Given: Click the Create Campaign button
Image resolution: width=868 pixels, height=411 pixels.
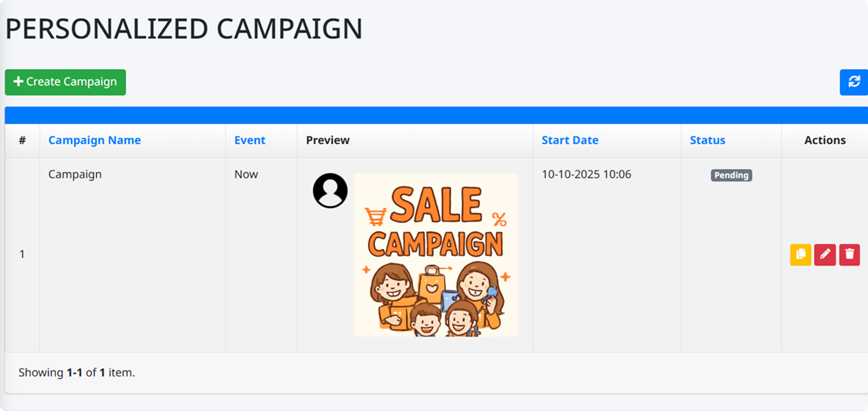Looking at the screenshot, I should (x=65, y=82).
